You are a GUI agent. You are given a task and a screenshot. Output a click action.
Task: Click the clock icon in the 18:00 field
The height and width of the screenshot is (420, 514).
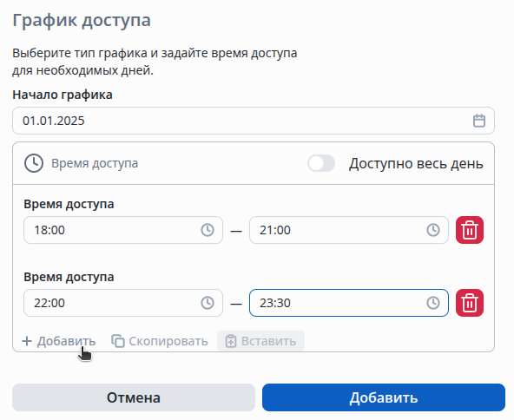pos(208,230)
